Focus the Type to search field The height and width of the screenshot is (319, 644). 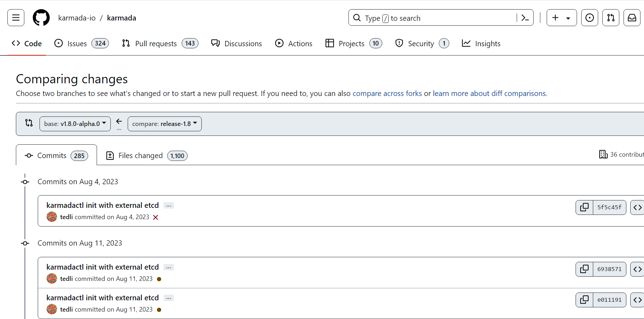(x=434, y=18)
